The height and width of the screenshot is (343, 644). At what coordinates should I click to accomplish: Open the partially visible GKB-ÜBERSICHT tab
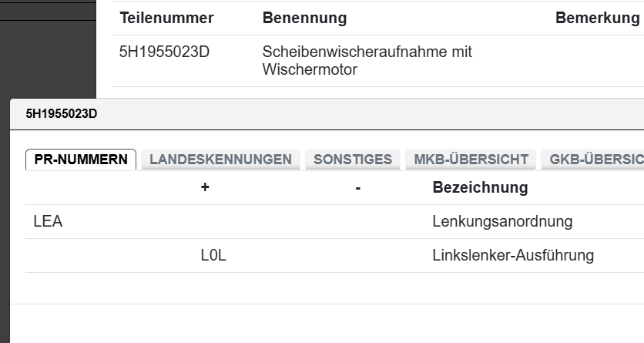pos(592,160)
